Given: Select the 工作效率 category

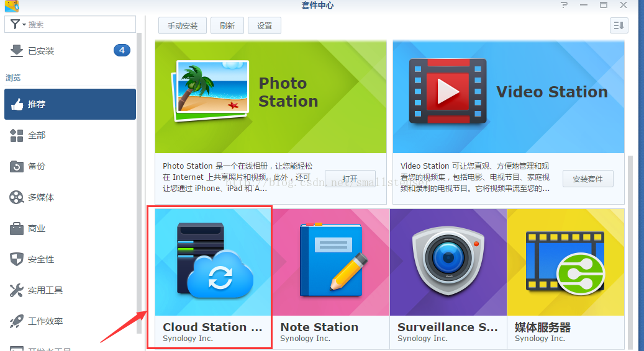Looking at the screenshot, I should click(70, 321).
